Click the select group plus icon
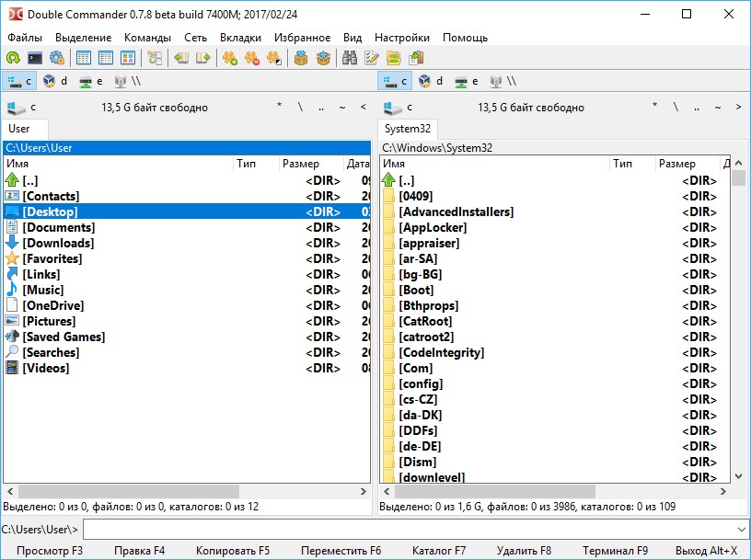Image resolution: width=751 pixels, height=560 pixels. click(x=230, y=58)
